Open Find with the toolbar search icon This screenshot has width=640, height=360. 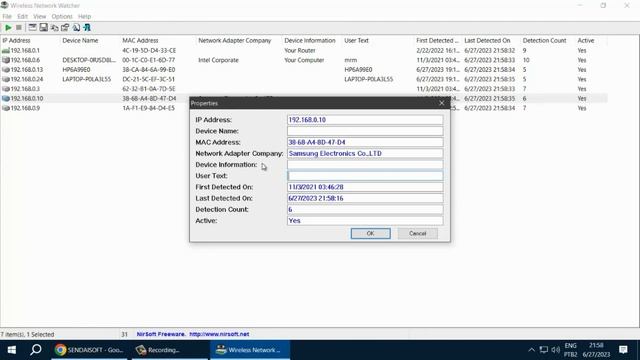(76, 28)
